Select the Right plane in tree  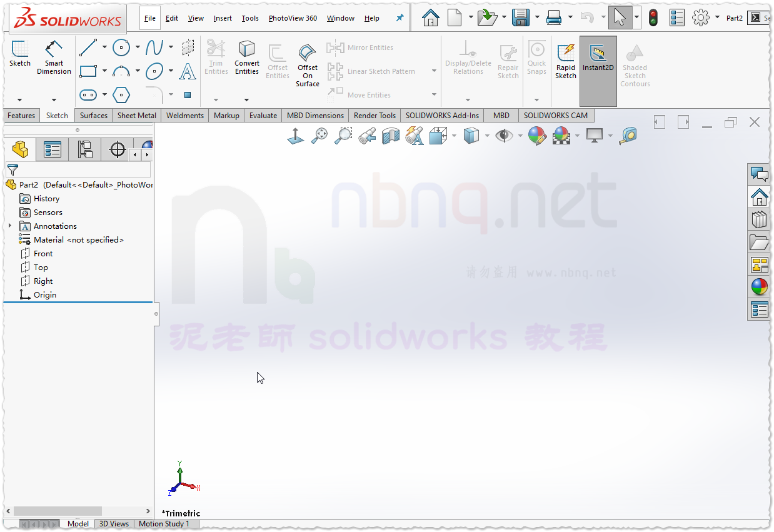coord(43,281)
